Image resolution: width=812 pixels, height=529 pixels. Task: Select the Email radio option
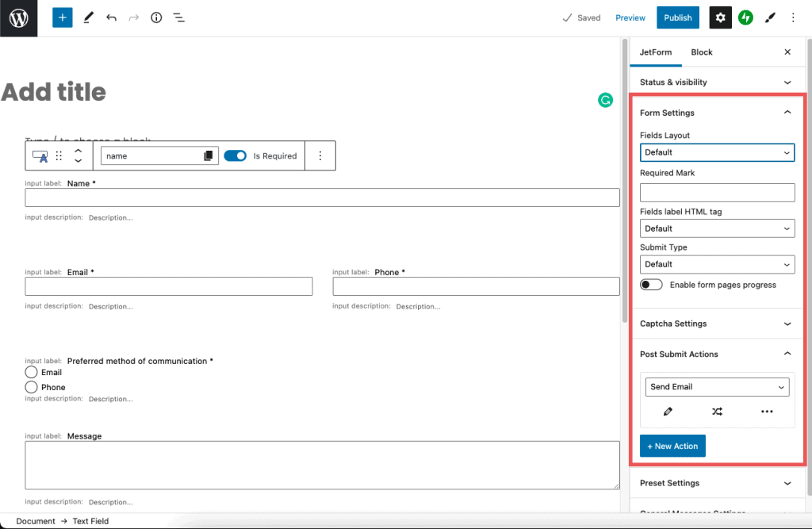click(31, 372)
